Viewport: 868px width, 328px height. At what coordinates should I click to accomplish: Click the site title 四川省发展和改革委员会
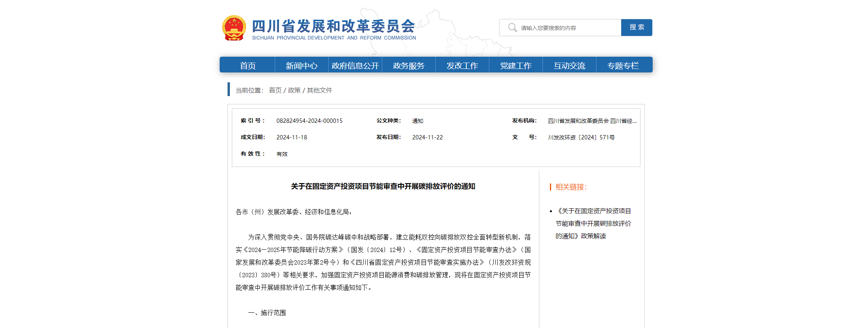(x=333, y=26)
